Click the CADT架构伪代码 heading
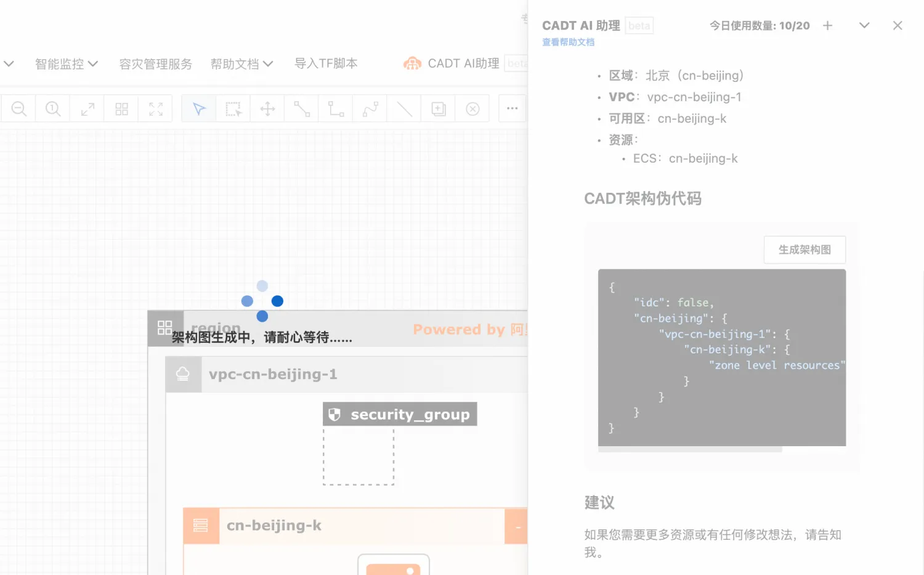 click(x=642, y=198)
